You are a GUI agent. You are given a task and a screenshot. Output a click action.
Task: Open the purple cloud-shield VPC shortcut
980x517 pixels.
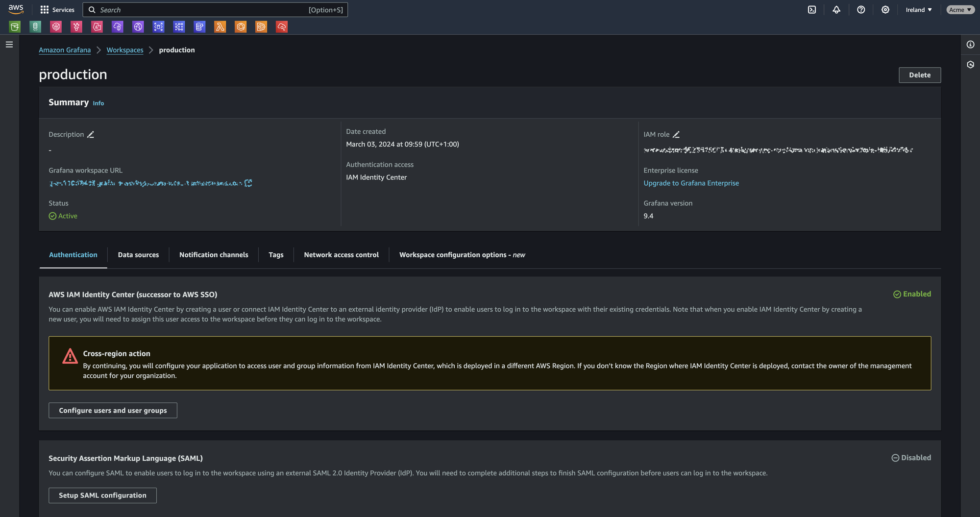(x=118, y=27)
